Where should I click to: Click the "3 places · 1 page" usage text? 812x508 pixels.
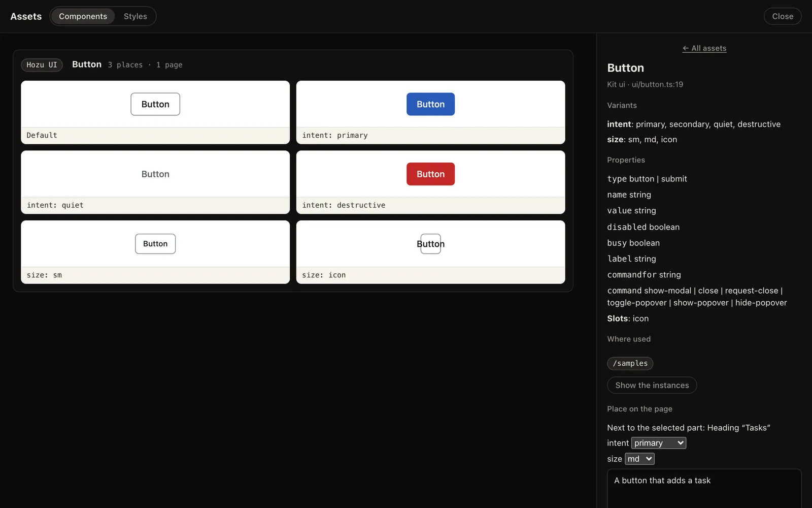(x=145, y=65)
